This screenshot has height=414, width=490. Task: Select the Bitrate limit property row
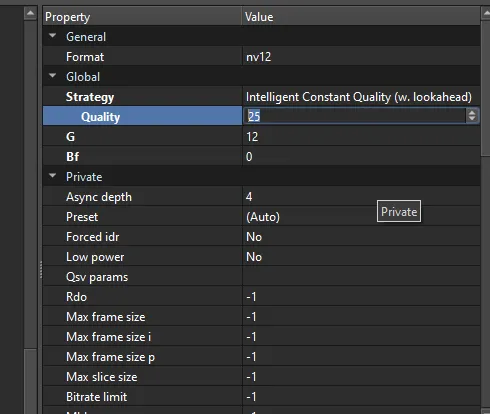coord(262,397)
